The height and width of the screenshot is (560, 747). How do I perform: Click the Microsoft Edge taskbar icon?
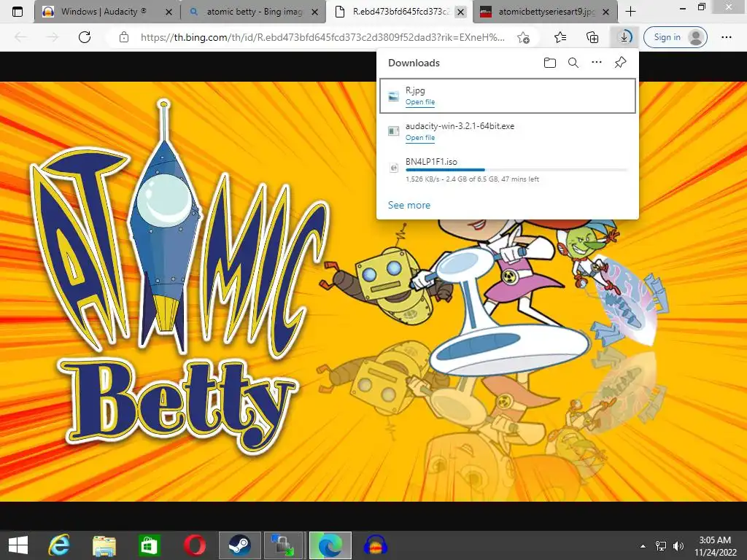pyautogui.click(x=330, y=545)
